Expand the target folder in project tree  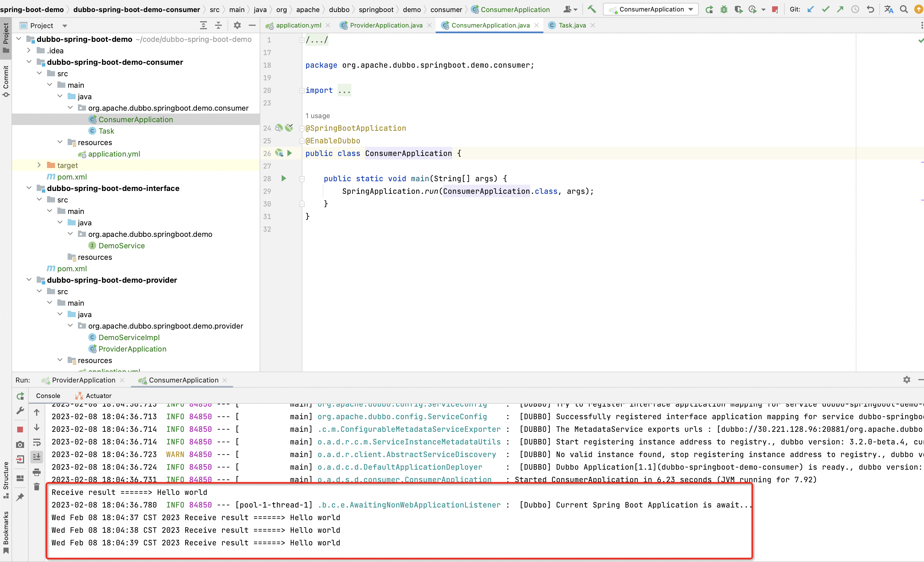[x=39, y=165]
